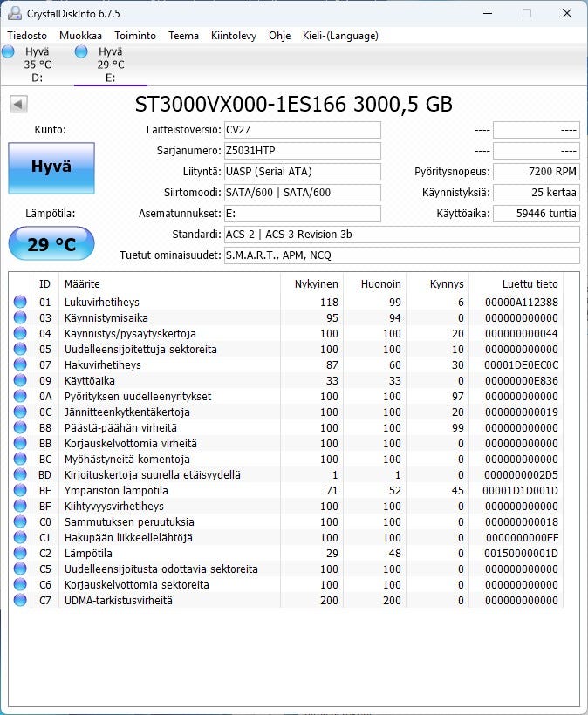Click status orb of Ympäristön lämpötila row

pos(20,490)
